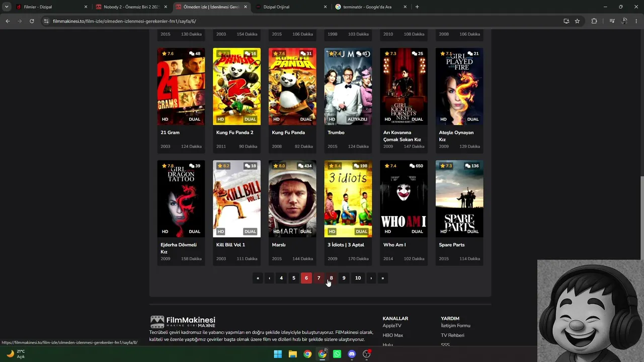Close the Nobody 2 tab

coord(166,7)
